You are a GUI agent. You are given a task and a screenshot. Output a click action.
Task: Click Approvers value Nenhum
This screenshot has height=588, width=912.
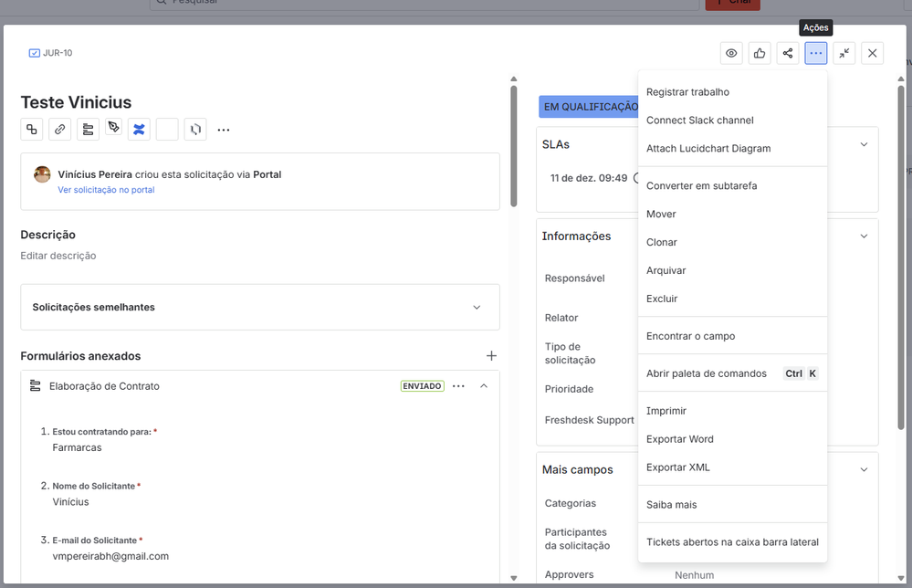695,575
